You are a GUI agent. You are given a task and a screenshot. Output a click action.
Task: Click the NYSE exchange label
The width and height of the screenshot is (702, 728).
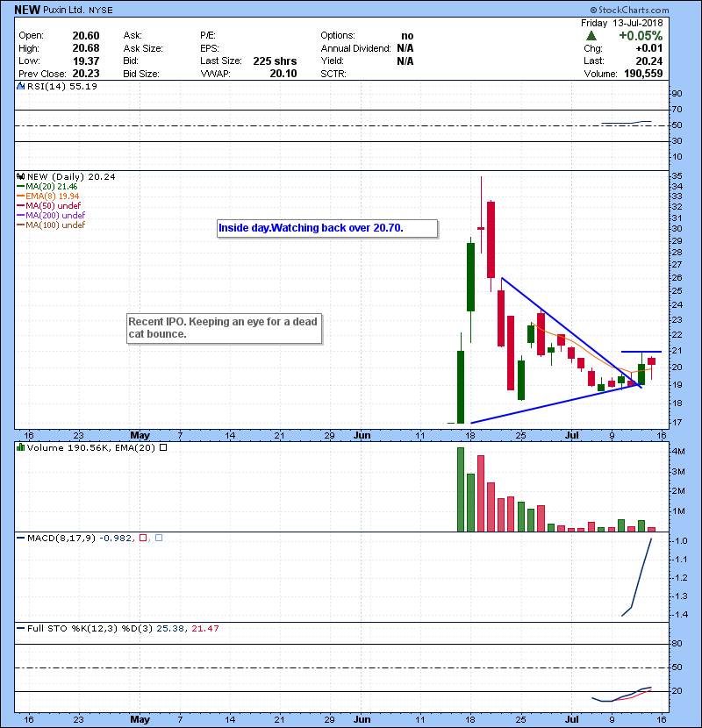pyautogui.click(x=101, y=11)
